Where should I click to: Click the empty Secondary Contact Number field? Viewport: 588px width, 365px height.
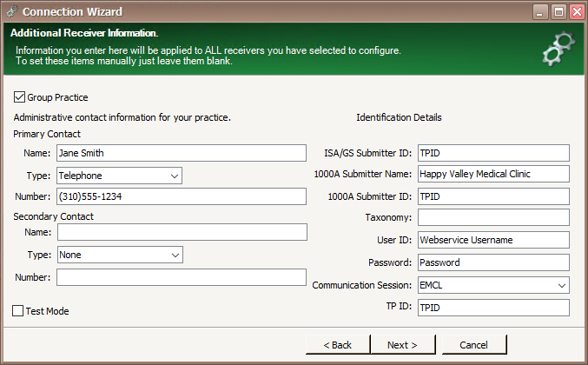point(182,277)
